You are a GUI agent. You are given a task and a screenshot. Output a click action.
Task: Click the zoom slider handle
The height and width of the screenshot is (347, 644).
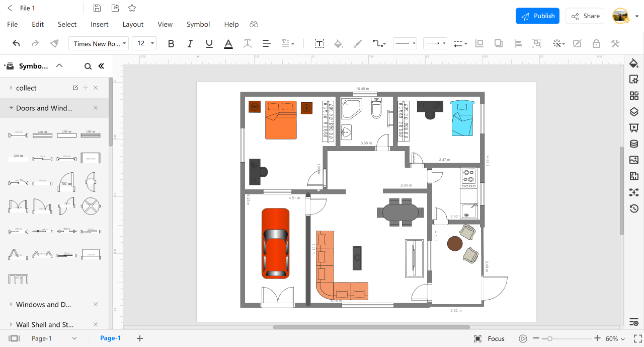(x=550, y=338)
